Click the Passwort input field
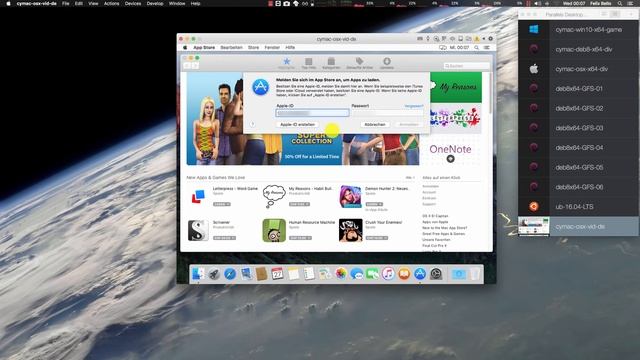The width and height of the screenshot is (640, 360). click(387, 113)
